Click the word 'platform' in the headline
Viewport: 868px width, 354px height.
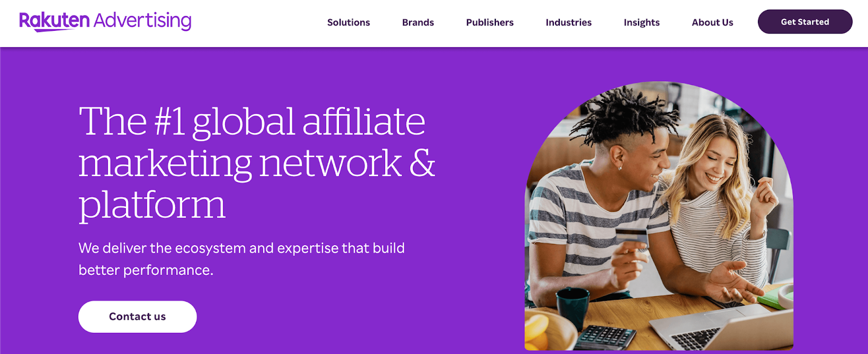click(x=152, y=206)
